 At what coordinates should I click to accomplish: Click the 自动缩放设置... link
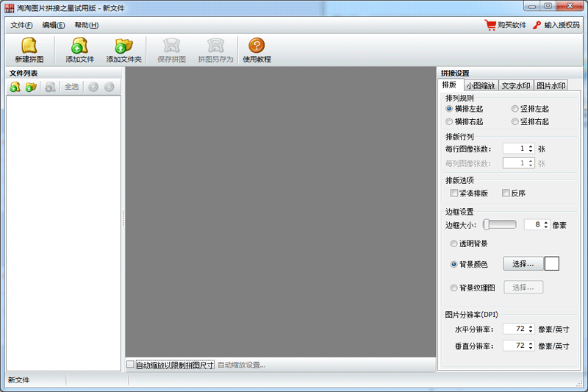(x=242, y=365)
